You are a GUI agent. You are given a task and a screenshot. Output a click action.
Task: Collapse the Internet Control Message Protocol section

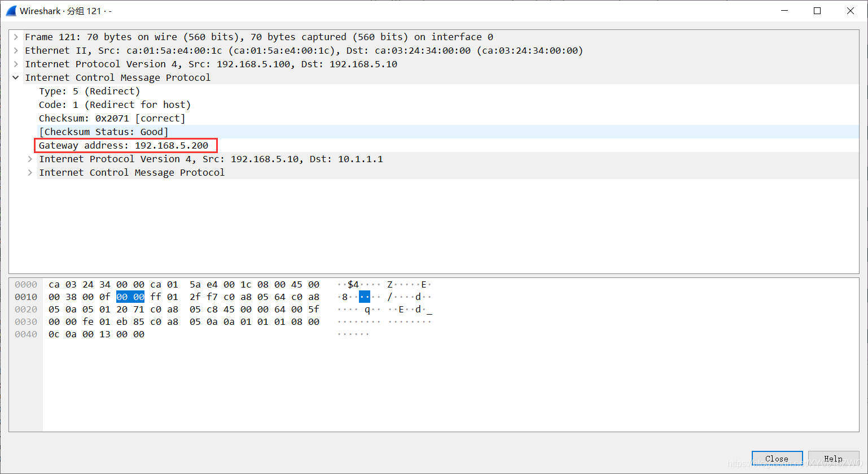(x=16, y=77)
